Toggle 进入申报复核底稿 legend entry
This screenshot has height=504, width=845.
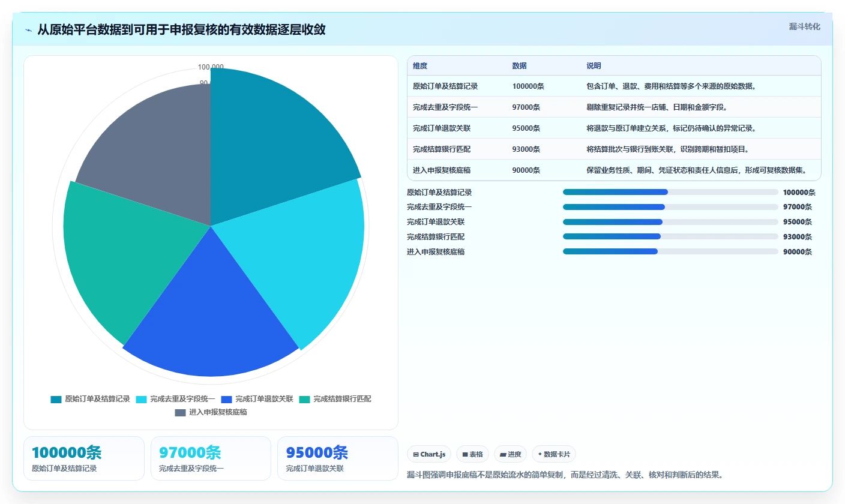(x=211, y=412)
